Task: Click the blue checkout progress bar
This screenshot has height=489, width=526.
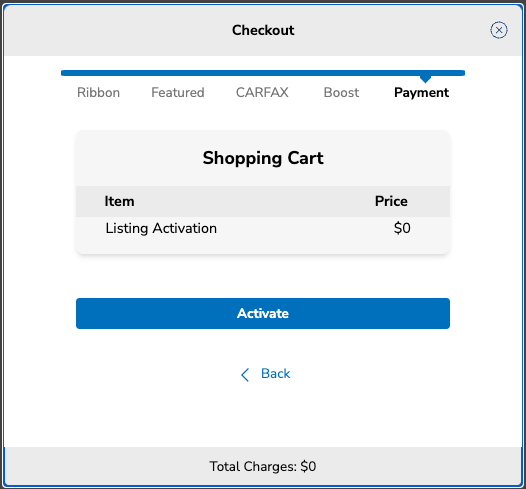Action: click(x=263, y=73)
